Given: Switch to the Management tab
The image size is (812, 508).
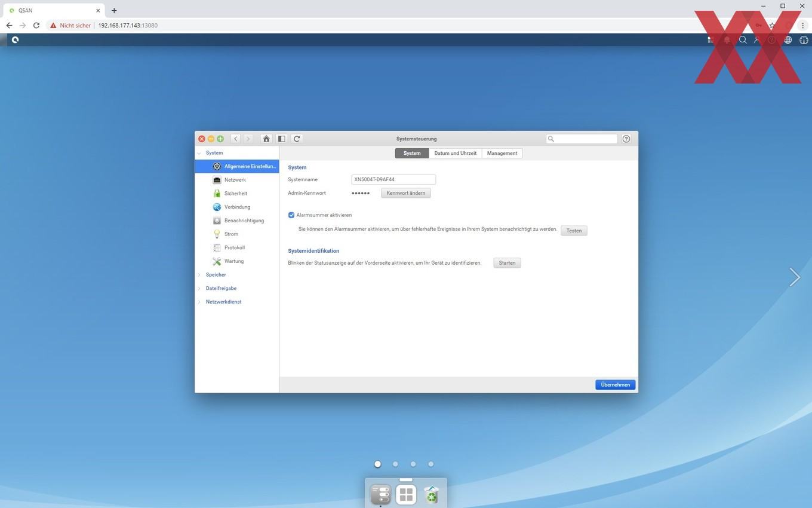Looking at the screenshot, I should click(502, 154).
